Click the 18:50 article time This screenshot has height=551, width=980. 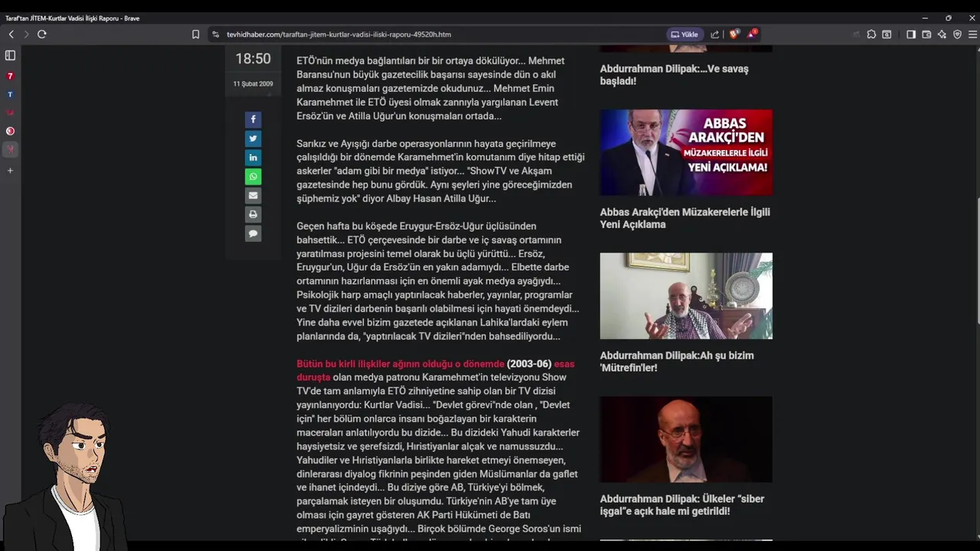pyautogui.click(x=253, y=59)
